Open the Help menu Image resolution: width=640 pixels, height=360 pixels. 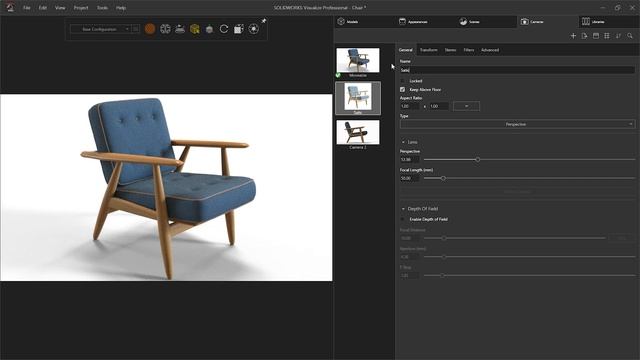coord(121,8)
